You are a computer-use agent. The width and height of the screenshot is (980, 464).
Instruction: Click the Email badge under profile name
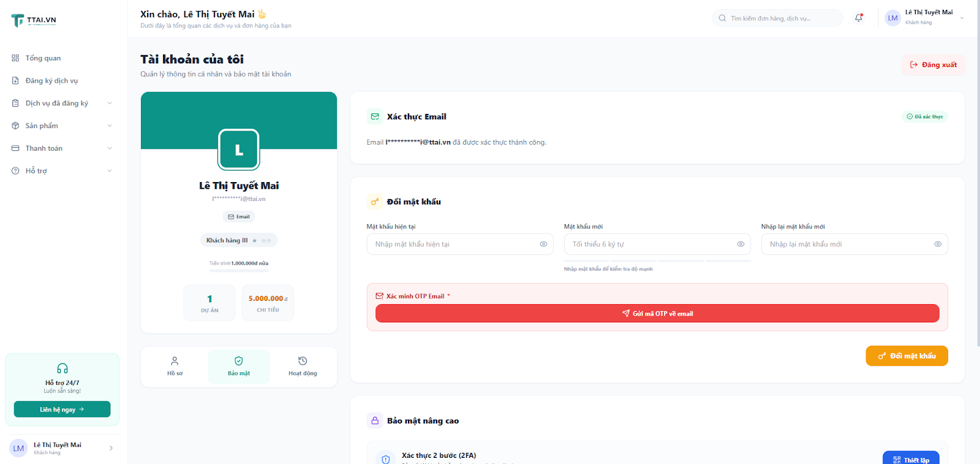(x=239, y=217)
